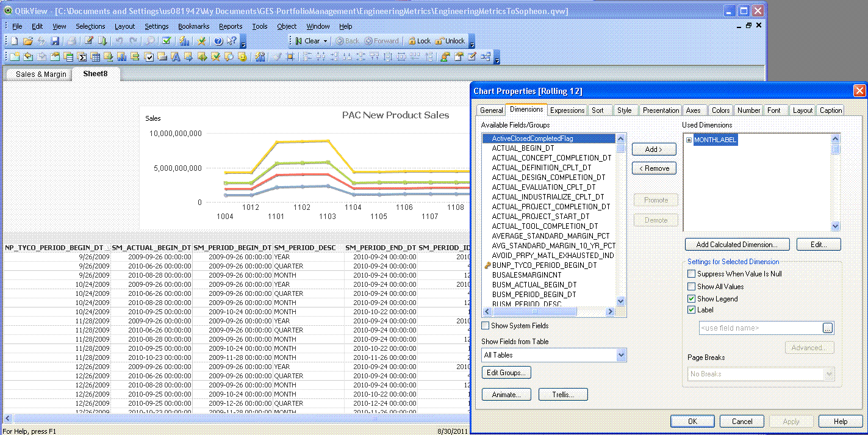The height and width of the screenshot is (435, 868).
Task: Click the Save disk icon in toolbar
Action: tap(55, 41)
